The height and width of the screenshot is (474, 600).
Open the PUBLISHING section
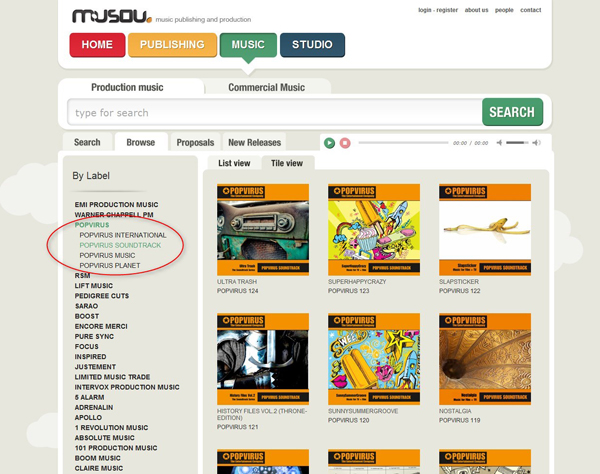172,45
